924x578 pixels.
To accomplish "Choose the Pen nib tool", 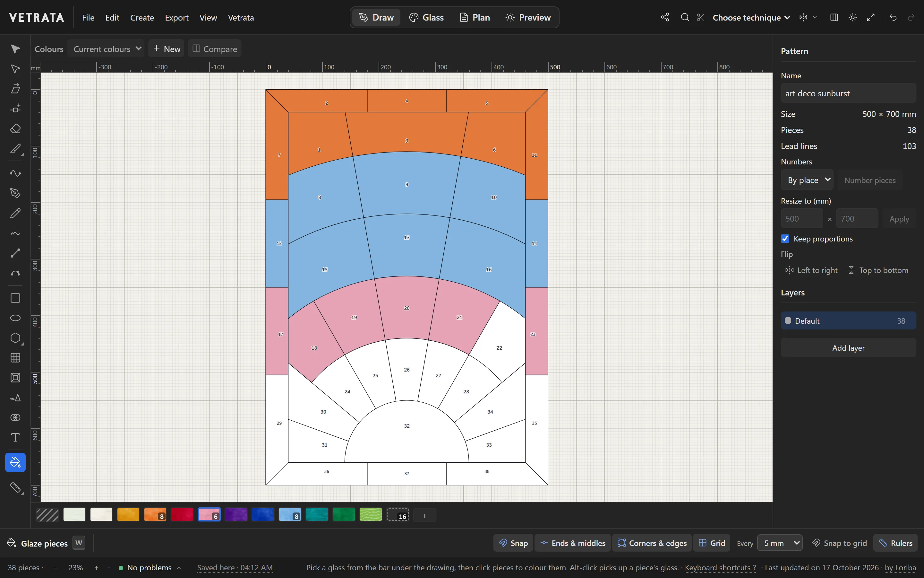I will [x=15, y=193].
